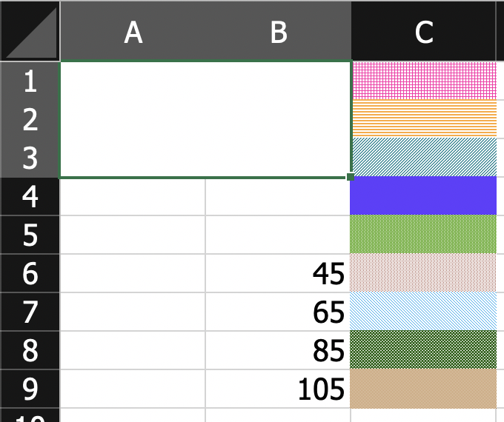Click the dark green checkered cell C8
Screen dimensions: 504x422
click(x=423, y=349)
